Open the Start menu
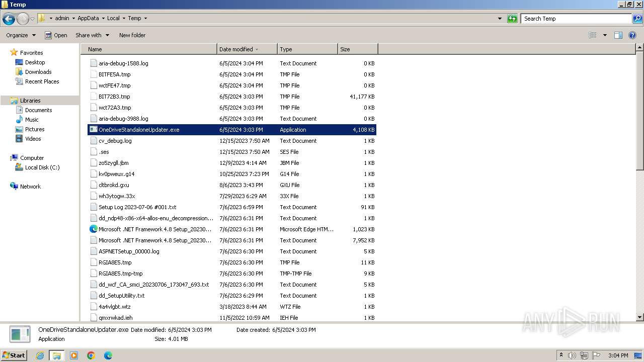Screen dimensions: 644x362 point(14,355)
